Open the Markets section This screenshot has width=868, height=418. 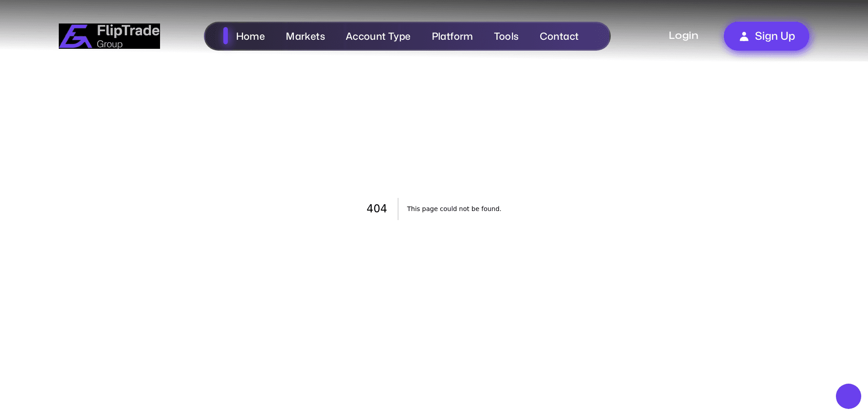tap(305, 36)
